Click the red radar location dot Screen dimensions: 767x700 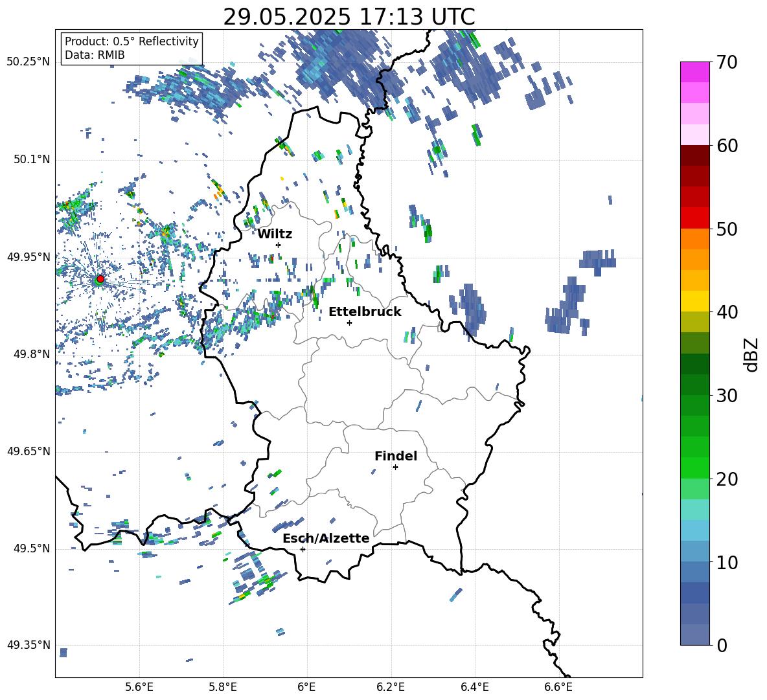(x=100, y=279)
